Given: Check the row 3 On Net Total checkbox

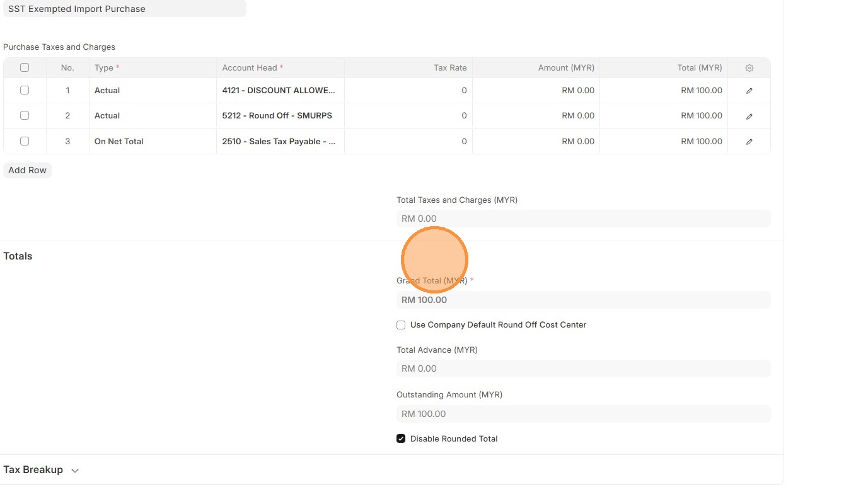Looking at the screenshot, I should pyautogui.click(x=25, y=141).
